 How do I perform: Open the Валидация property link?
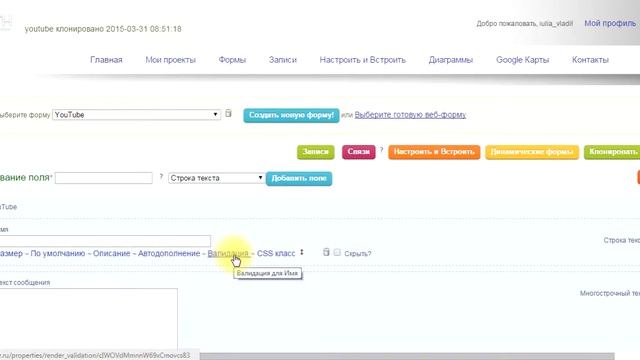228,253
